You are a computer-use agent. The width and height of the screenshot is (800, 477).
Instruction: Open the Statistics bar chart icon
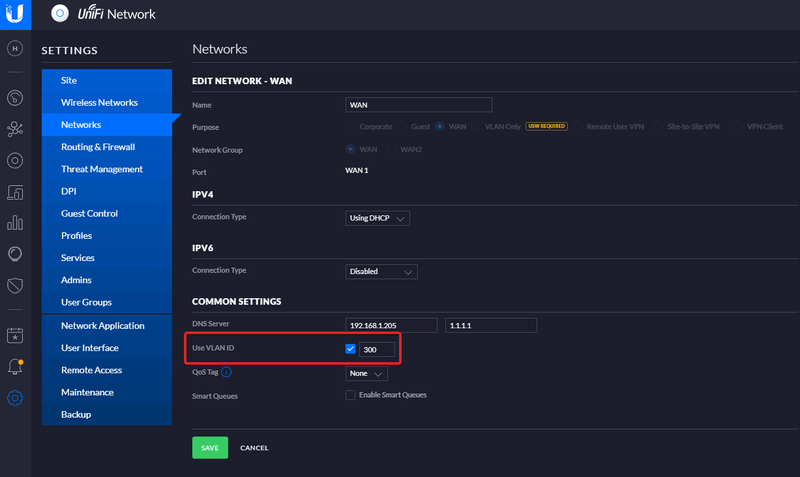coord(15,223)
